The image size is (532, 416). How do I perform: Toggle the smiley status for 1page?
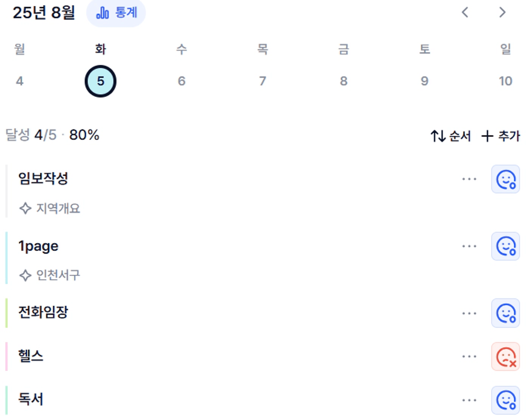point(506,246)
